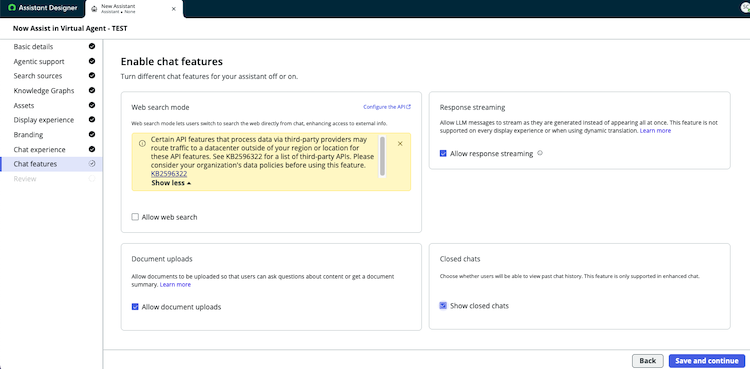Click the Document uploads card title
This screenshot has width=750, height=369.
tap(162, 259)
